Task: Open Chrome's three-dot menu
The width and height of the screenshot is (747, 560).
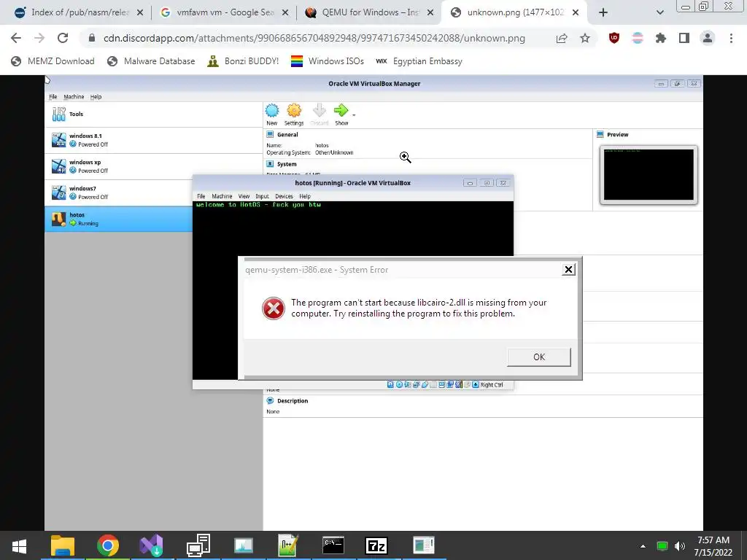Action: (731, 38)
